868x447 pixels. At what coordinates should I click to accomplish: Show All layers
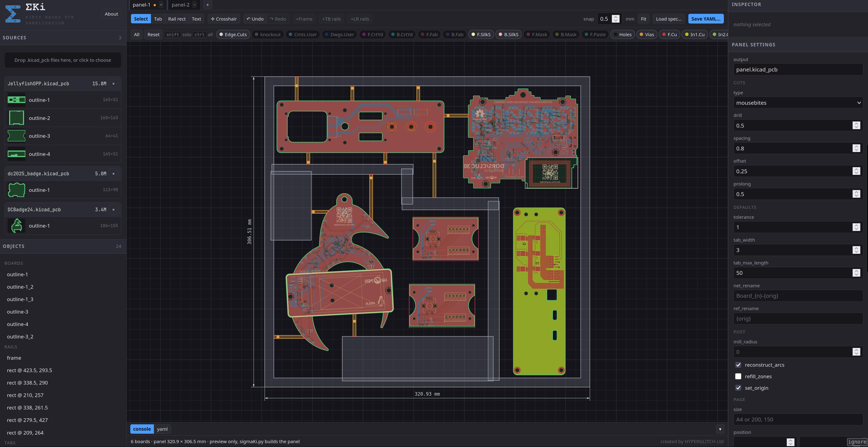click(136, 34)
